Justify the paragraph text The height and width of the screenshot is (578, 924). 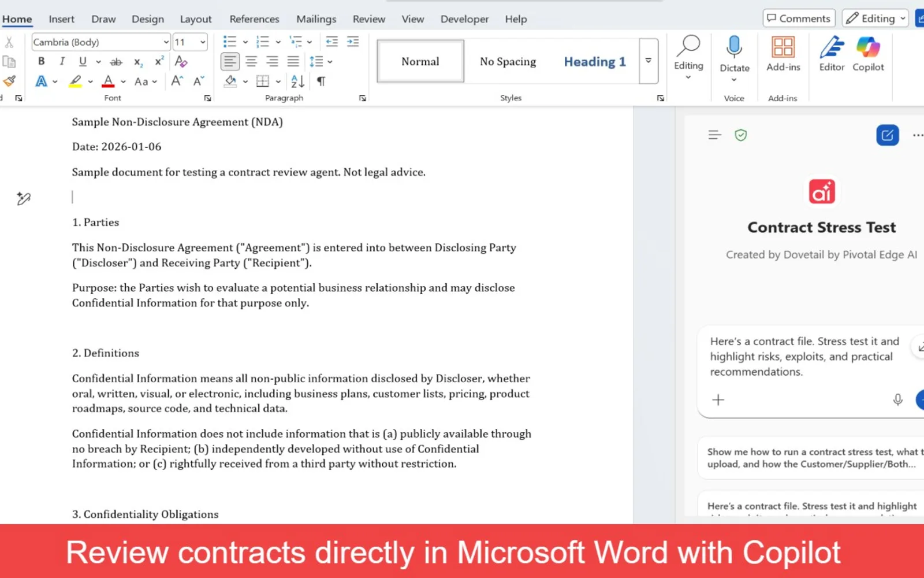(293, 61)
